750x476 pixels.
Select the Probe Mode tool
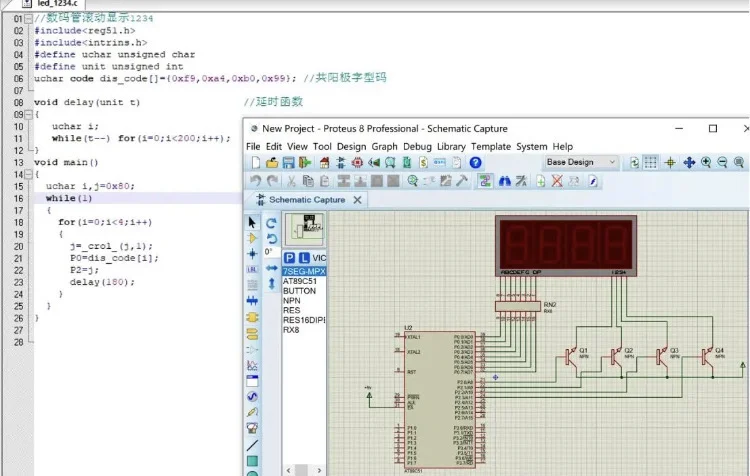252,412
